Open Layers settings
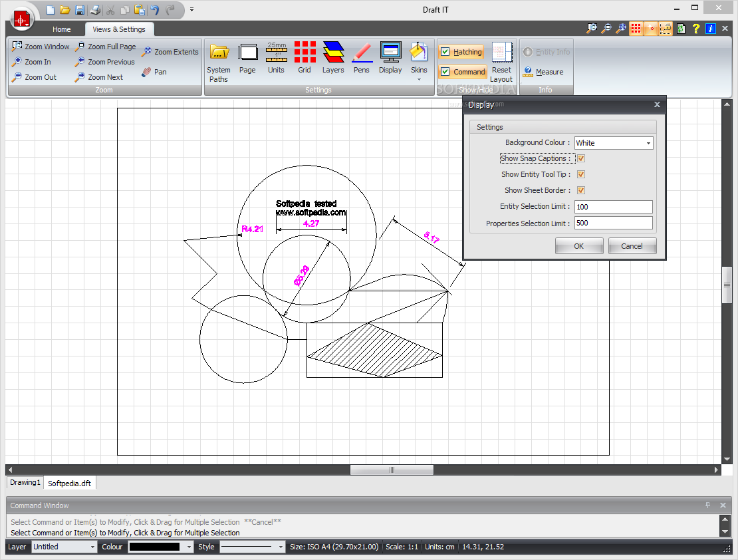This screenshot has width=738, height=560. tap(333, 59)
